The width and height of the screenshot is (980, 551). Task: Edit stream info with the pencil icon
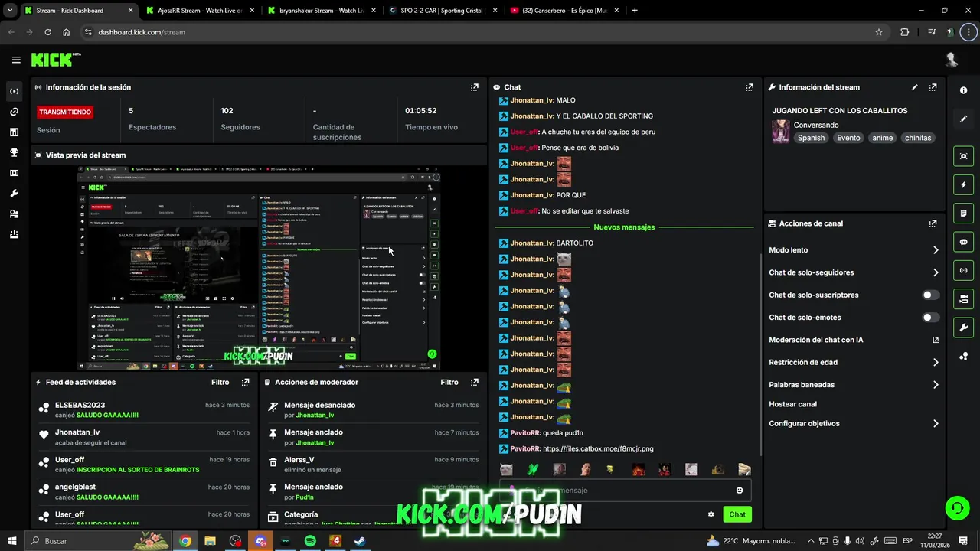pos(914,87)
